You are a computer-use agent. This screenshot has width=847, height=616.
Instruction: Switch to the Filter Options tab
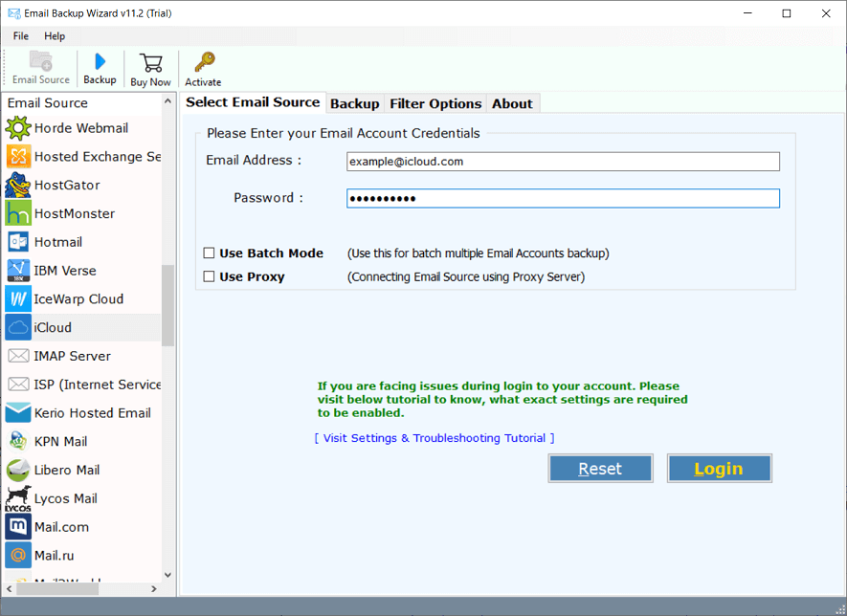(435, 103)
